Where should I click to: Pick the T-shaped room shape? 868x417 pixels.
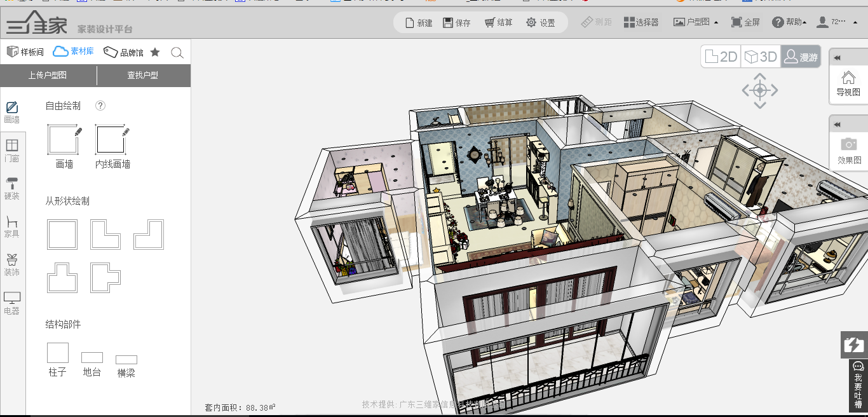(62, 278)
